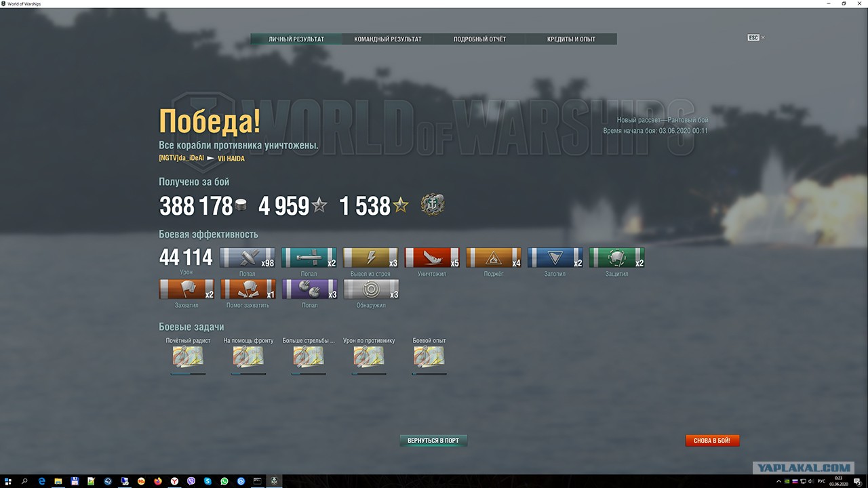Click the experience amount 4 959
The width and height of the screenshot is (868, 488).
click(284, 206)
